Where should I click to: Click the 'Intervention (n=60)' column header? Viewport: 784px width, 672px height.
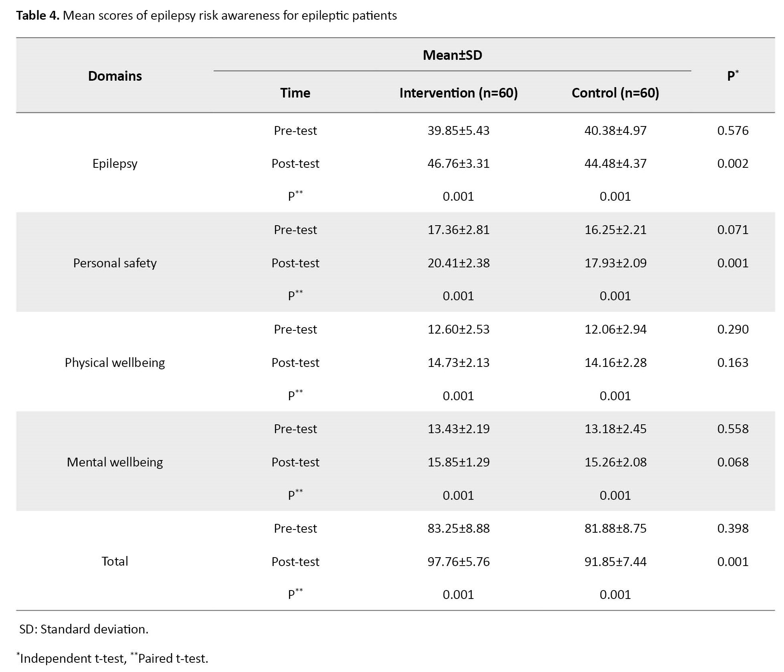pyautogui.click(x=458, y=93)
